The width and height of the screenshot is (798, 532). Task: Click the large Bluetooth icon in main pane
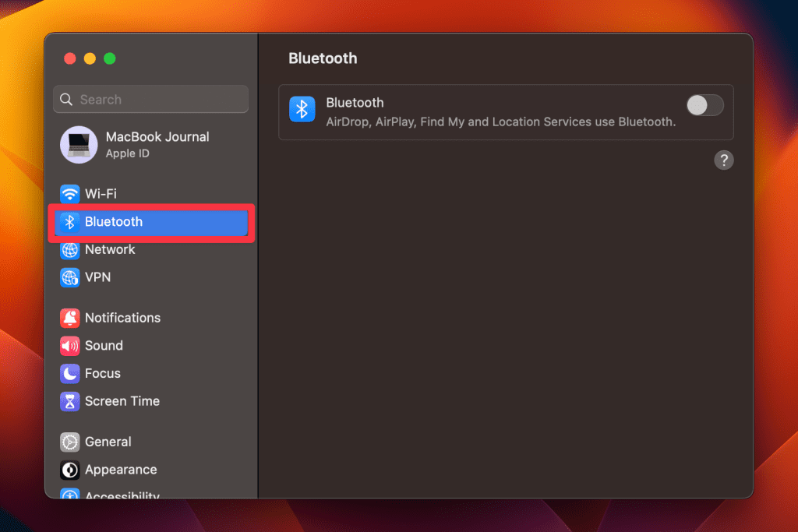click(302, 109)
